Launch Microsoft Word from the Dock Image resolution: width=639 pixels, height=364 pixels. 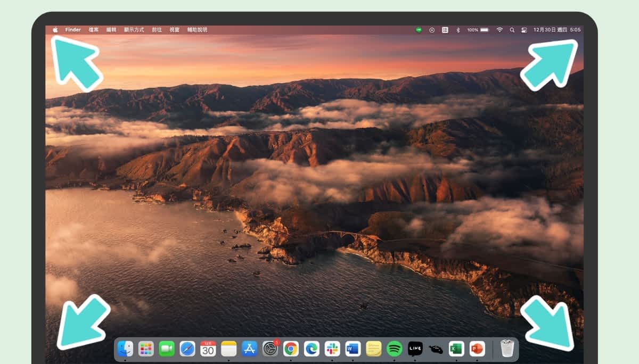353,349
